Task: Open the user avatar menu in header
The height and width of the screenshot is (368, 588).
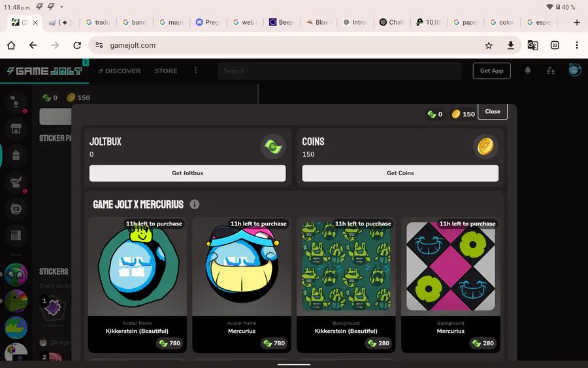Action: click(x=574, y=70)
